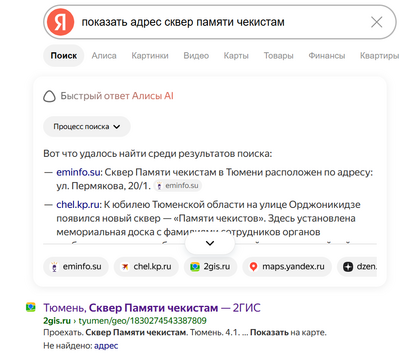Expand the full Alice answer chevron
This screenshot has width=400, height=361.
coord(210,243)
